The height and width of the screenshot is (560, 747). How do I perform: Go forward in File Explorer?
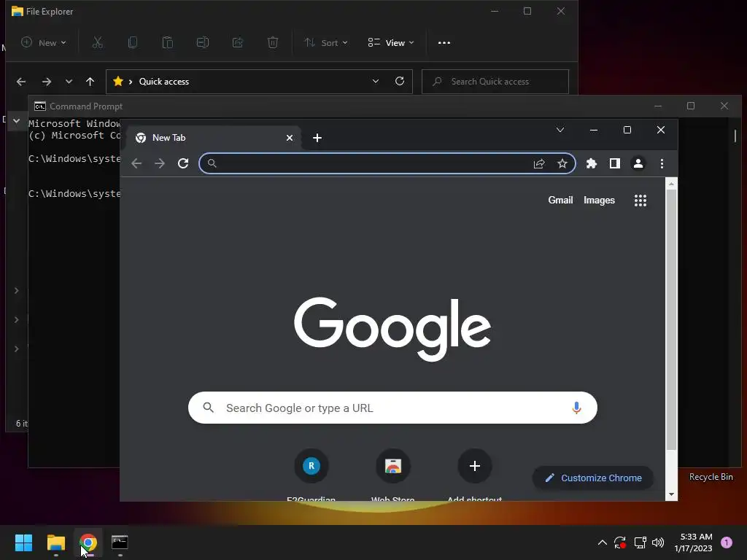point(46,82)
